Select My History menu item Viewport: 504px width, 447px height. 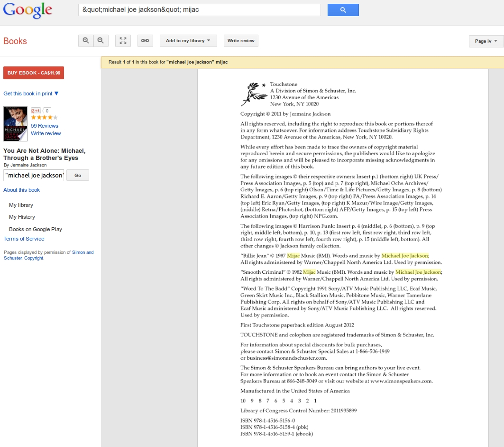pyautogui.click(x=22, y=217)
